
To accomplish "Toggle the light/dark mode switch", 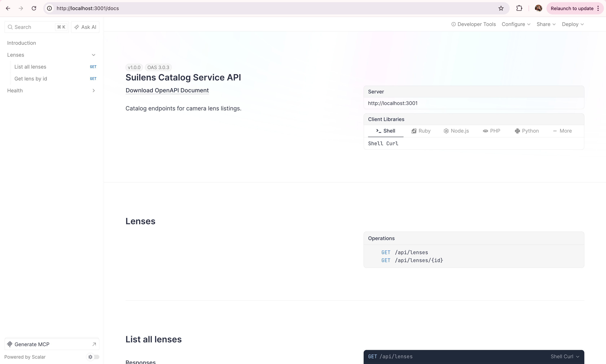I will (x=94, y=357).
